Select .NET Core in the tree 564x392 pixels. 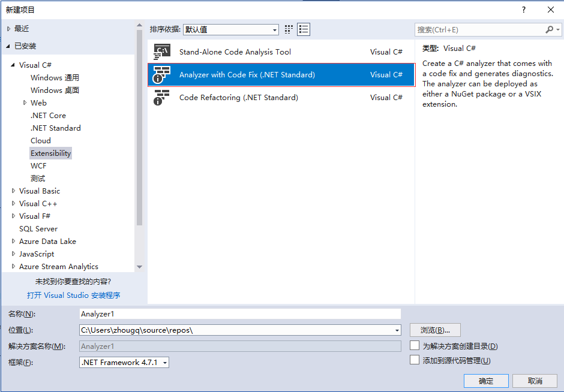(48, 116)
